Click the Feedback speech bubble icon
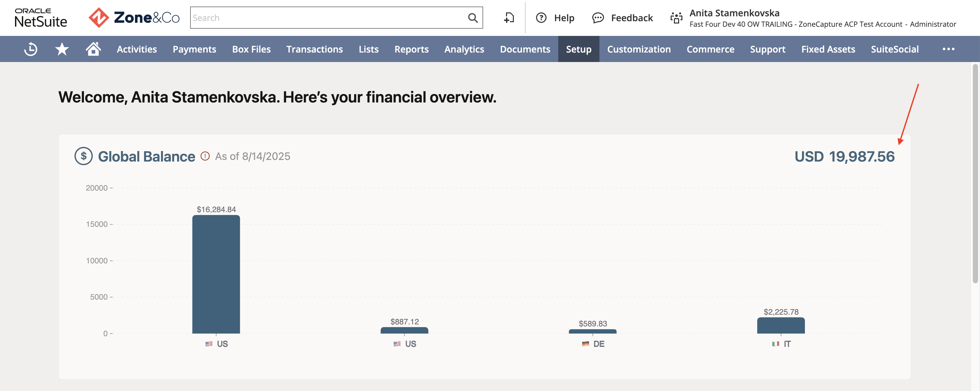This screenshot has width=980, height=391. pos(598,18)
